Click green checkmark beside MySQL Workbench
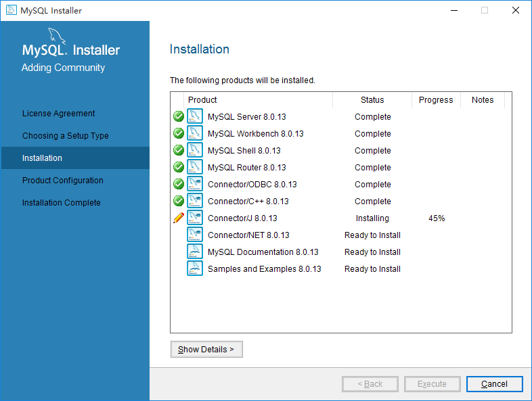This screenshot has height=401, width=532. pyautogui.click(x=179, y=133)
